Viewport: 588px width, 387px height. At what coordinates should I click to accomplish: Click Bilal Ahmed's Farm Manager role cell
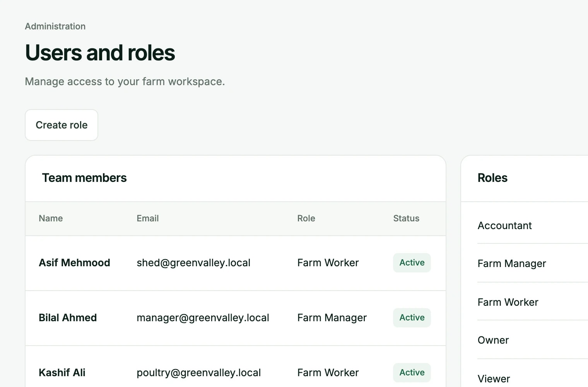pos(332,318)
